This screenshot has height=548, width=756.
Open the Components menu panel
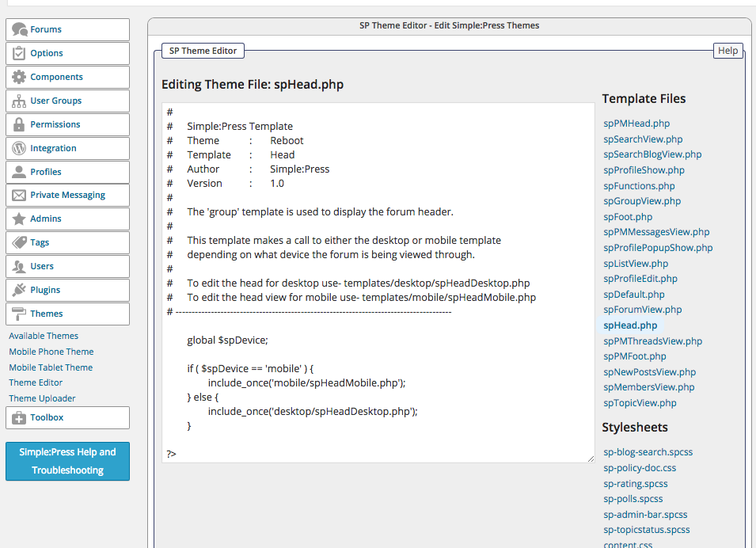pyautogui.click(x=67, y=77)
